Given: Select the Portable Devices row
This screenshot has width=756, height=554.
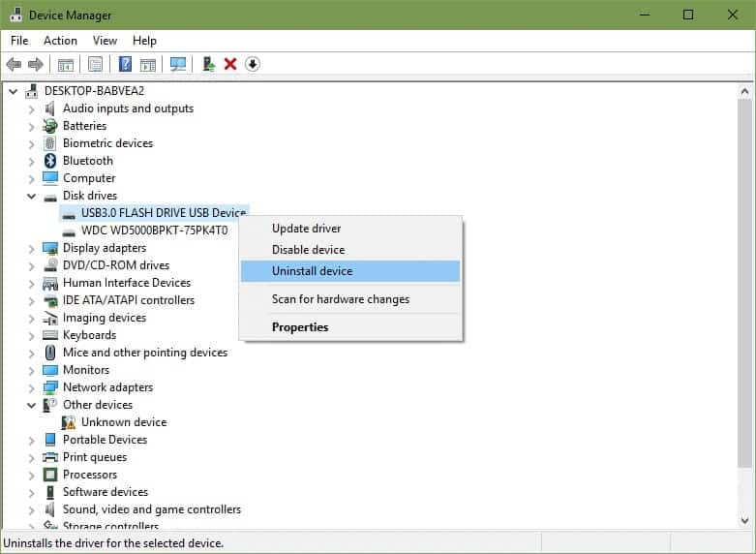Looking at the screenshot, I should pyautogui.click(x=105, y=440).
